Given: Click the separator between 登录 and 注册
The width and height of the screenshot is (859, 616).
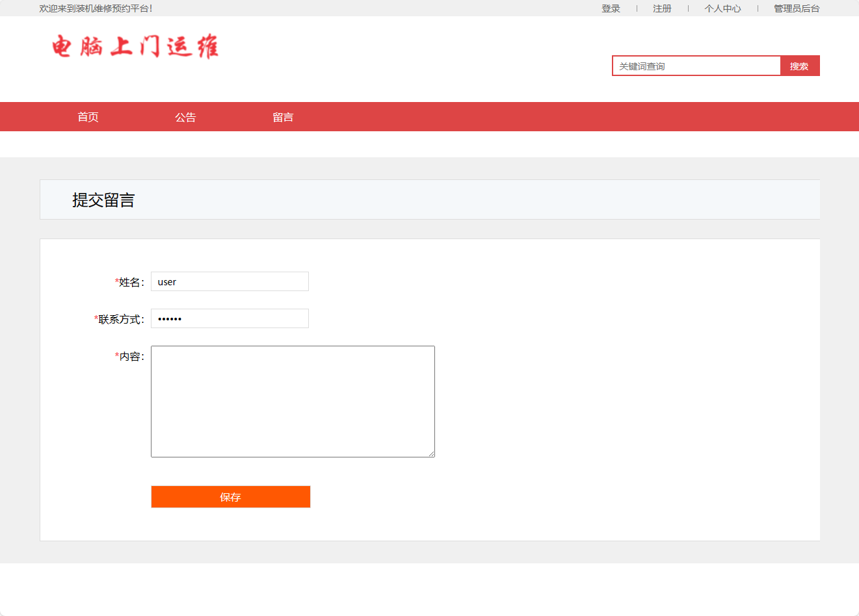Looking at the screenshot, I should tap(636, 8).
